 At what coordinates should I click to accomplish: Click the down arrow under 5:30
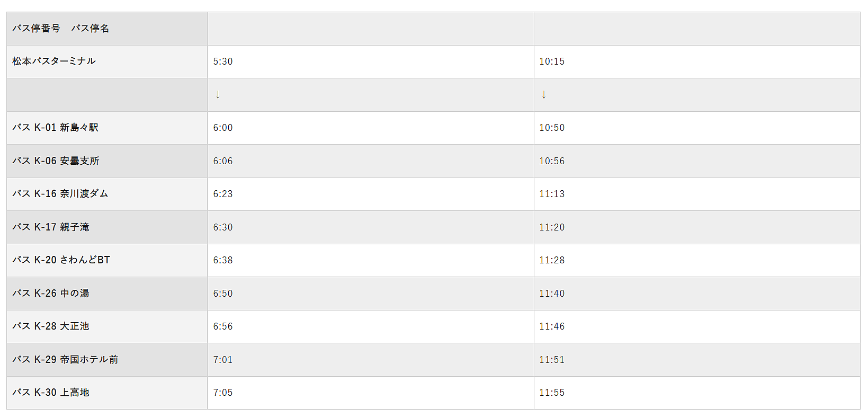tap(218, 94)
